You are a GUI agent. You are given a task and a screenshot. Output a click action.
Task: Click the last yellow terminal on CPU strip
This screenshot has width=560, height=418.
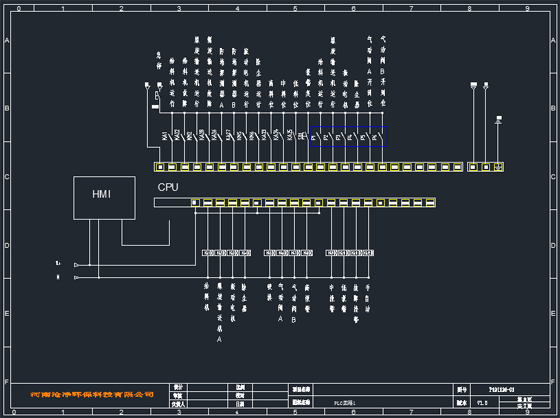click(x=430, y=203)
